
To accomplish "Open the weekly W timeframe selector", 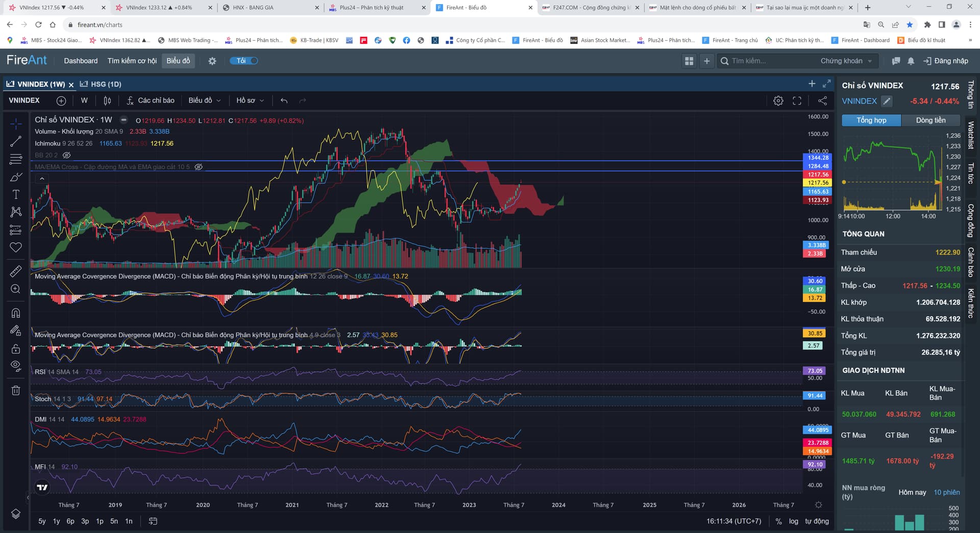I will coord(84,100).
